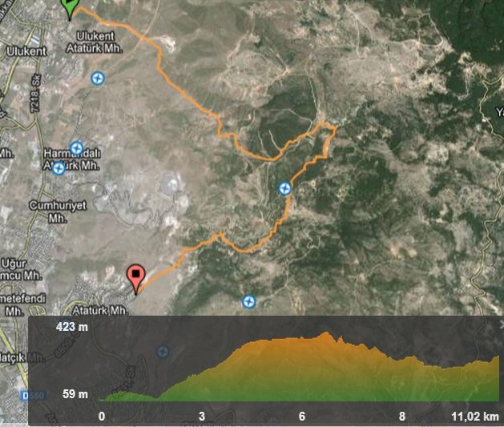Screen dimensions: 504x427
Task: Click the T218. Sk street label
Action: point(36,94)
